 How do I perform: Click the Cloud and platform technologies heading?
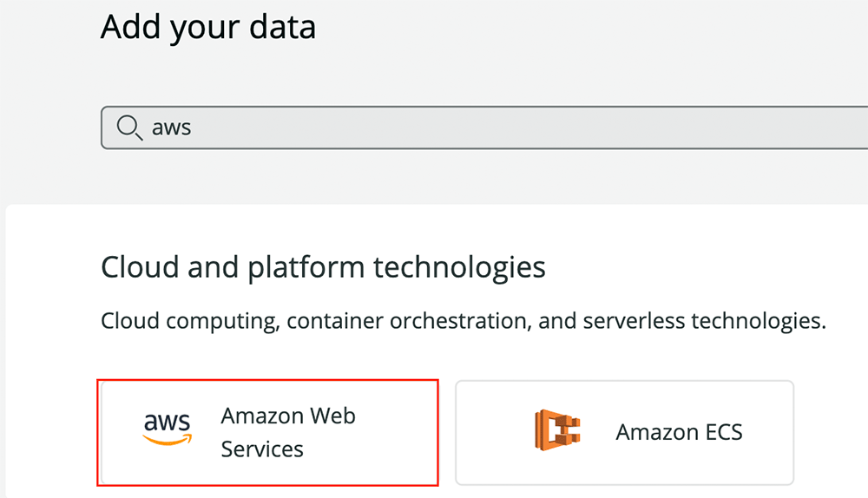click(x=323, y=267)
